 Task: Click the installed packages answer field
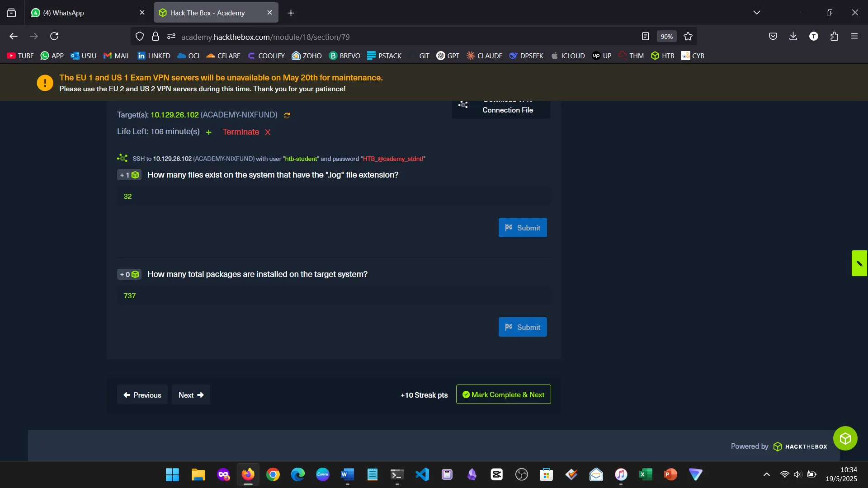point(334,296)
